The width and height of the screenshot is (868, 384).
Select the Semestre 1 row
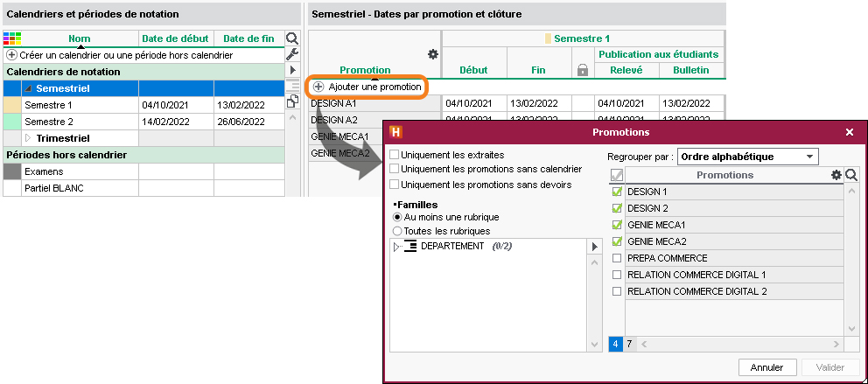[143, 105]
